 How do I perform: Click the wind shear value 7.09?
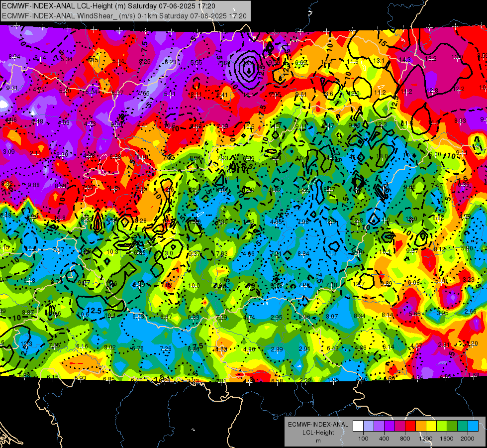click(222, 126)
